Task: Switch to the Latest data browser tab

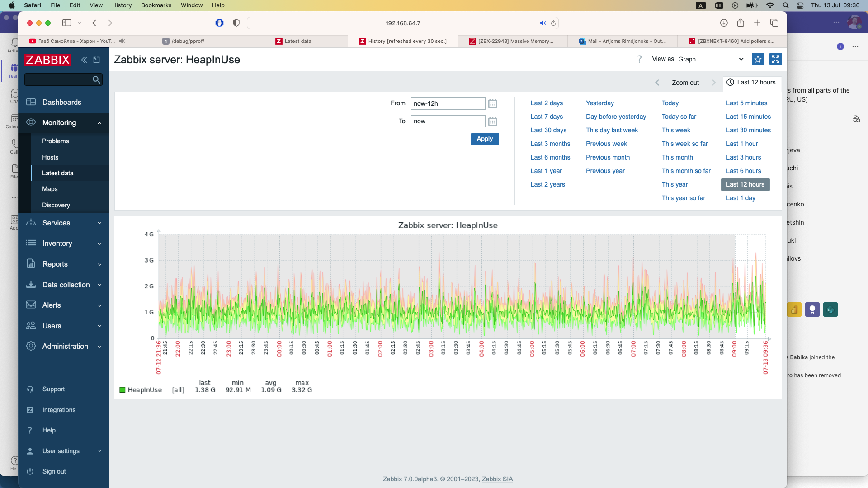Action: coord(293,41)
